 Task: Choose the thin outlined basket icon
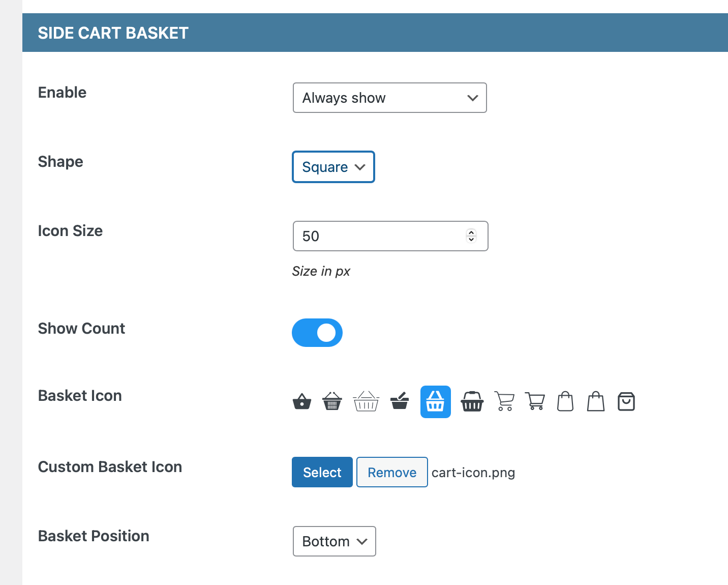(x=366, y=402)
